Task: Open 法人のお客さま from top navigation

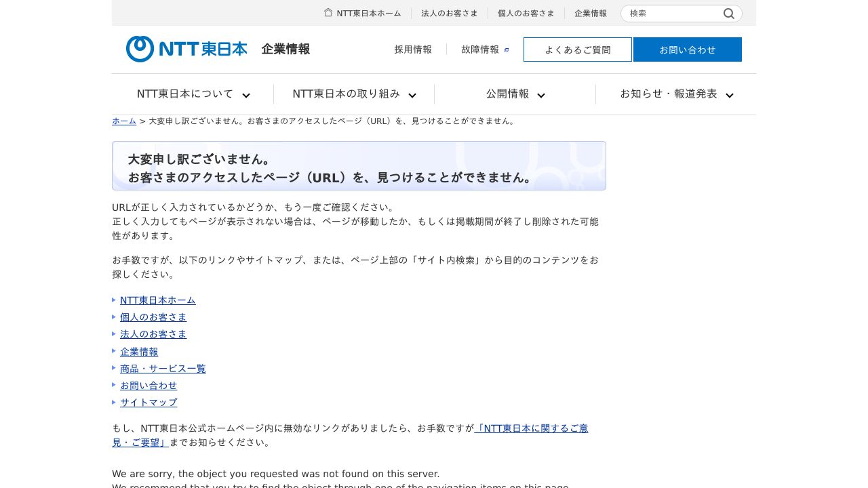Action: (450, 13)
